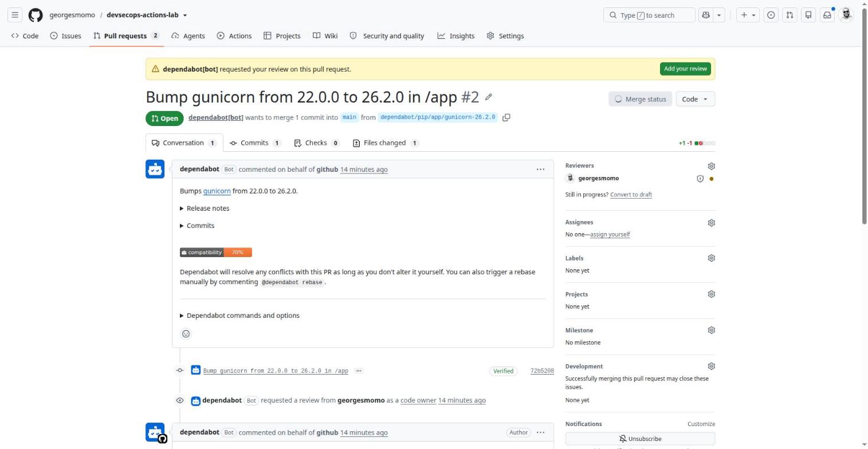This screenshot has height=449, width=868.
Task: Open the Bump gunicorn commit message link
Action: 276,371
